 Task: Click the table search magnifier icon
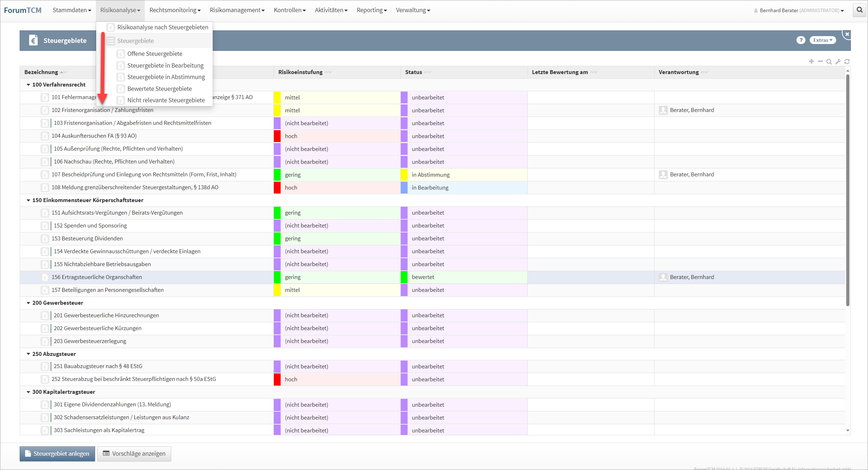(x=829, y=62)
